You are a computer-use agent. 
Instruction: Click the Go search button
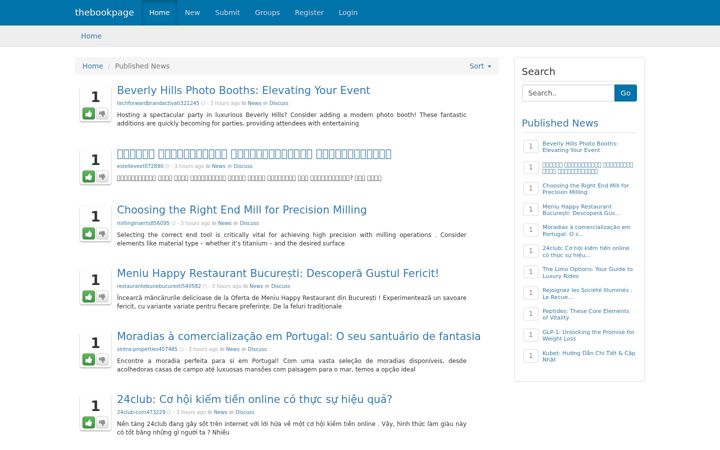[625, 93]
